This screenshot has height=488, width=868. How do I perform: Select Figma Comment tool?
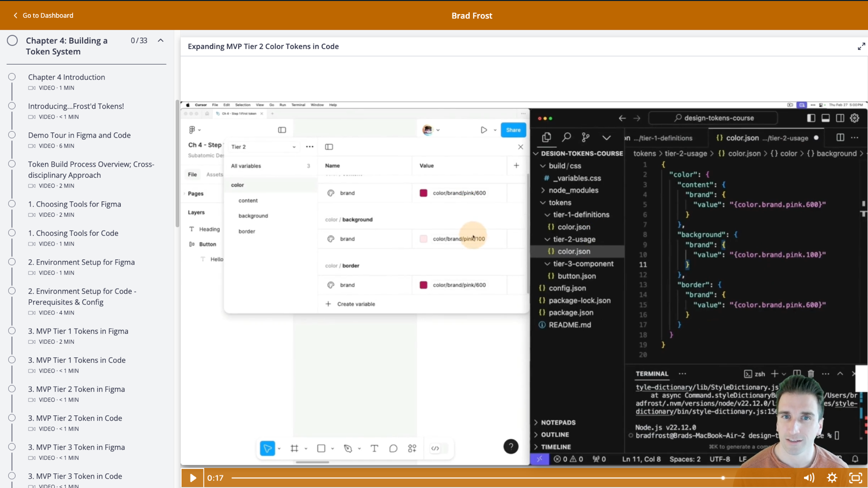[x=393, y=448]
